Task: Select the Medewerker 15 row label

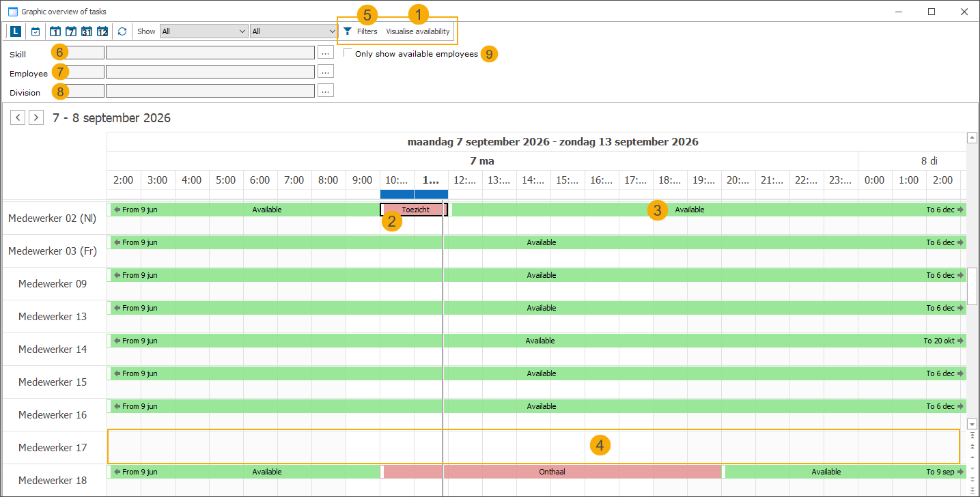Action: pos(53,382)
